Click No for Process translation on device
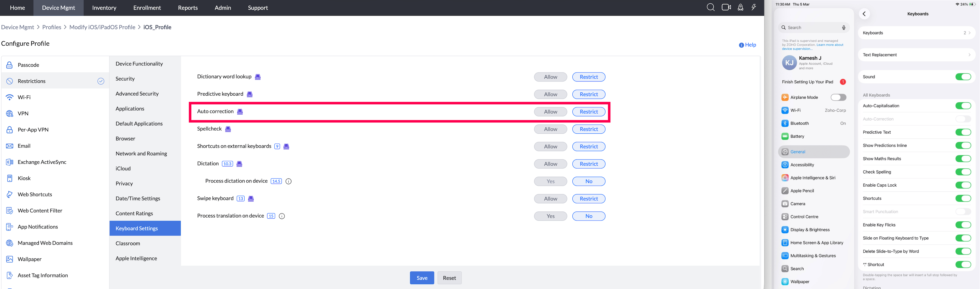Screen dimensions: 980x289 [x=589, y=216]
